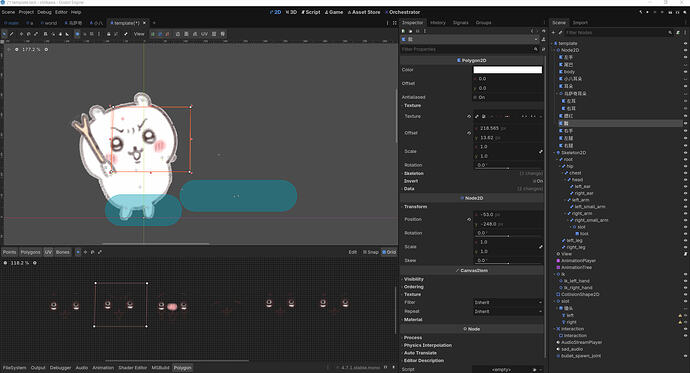This screenshot has height=373, width=690.
Task: Open the Animation bottom panel
Action: (x=103, y=368)
